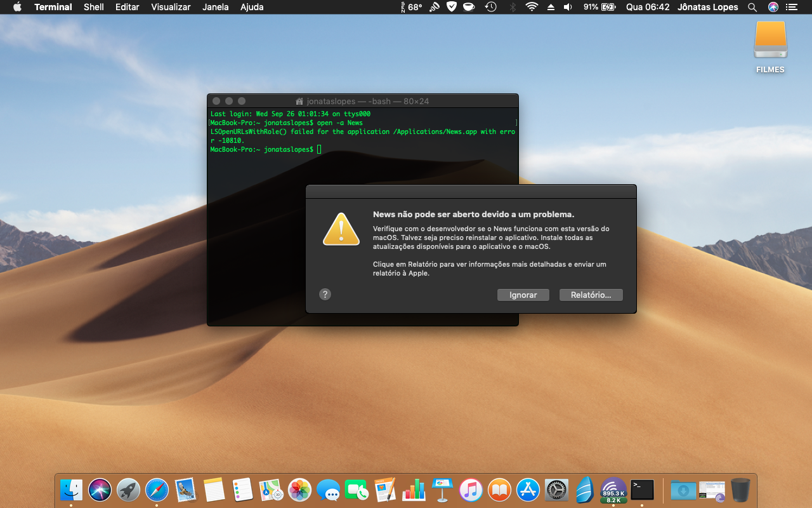
Task: Open Reminders app in the Dock
Action: [x=243, y=490]
